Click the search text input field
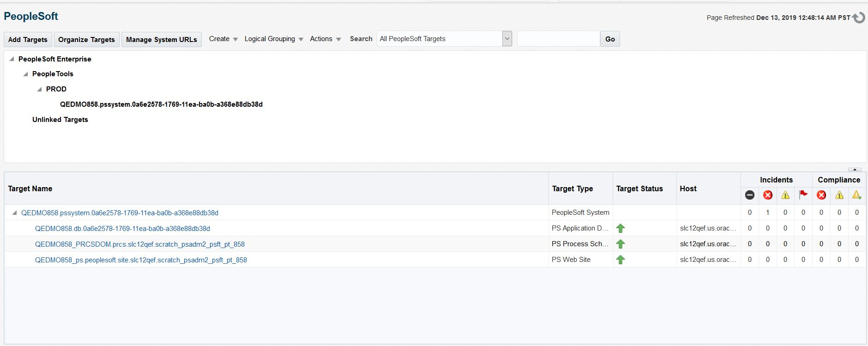 tap(558, 39)
